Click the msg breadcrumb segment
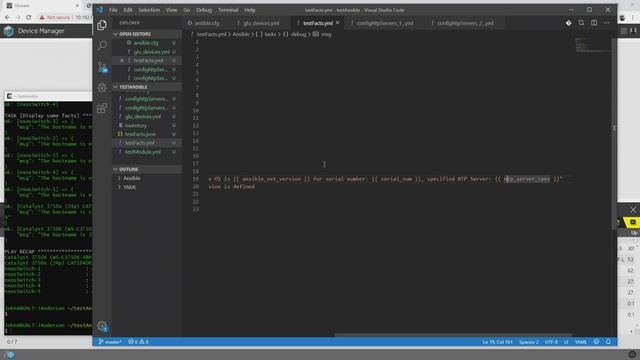The image size is (640, 360). (322, 34)
